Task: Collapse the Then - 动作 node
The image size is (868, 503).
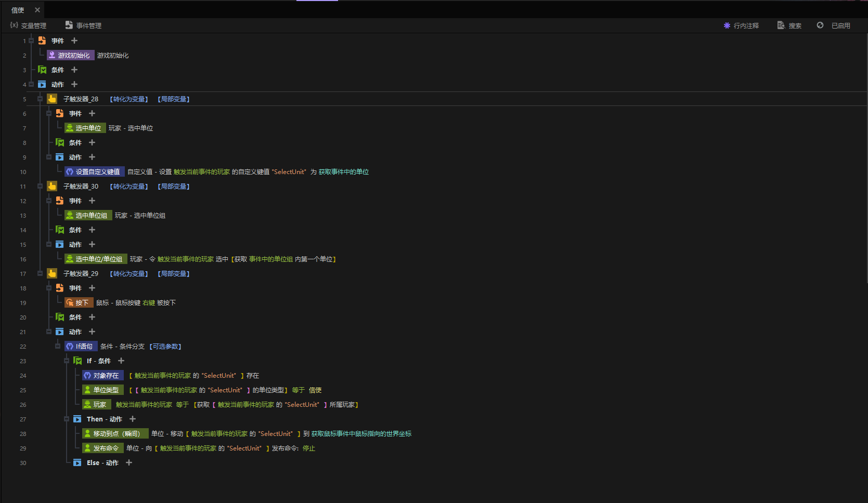Action: [67, 419]
